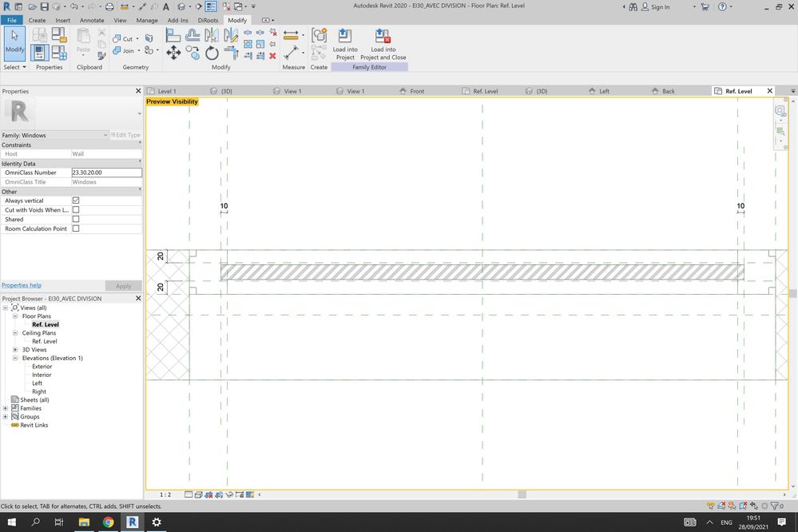Click Load into Project
Viewport: 798px width, 532px height.
pyautogui.click(x=345, y=44)
